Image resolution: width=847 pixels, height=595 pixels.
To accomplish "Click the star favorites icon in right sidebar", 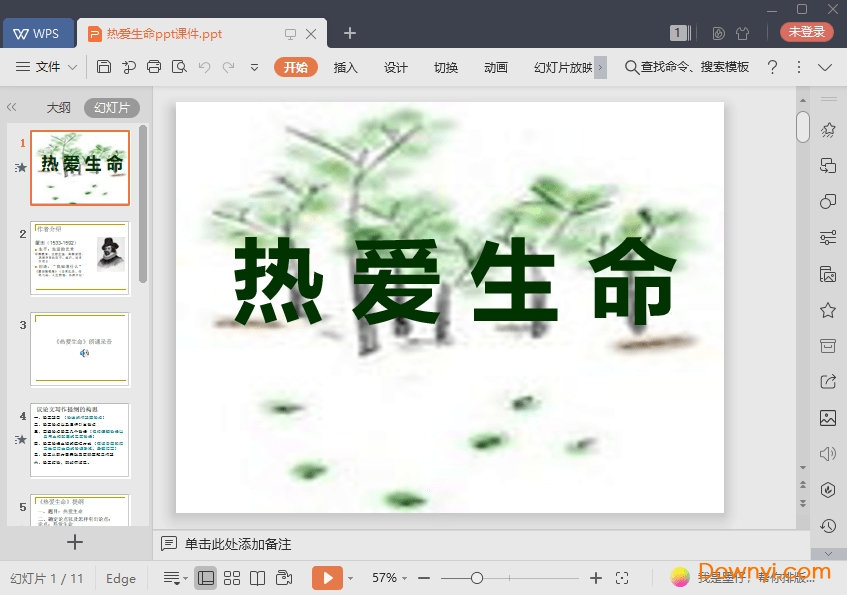I will point(827,310).
